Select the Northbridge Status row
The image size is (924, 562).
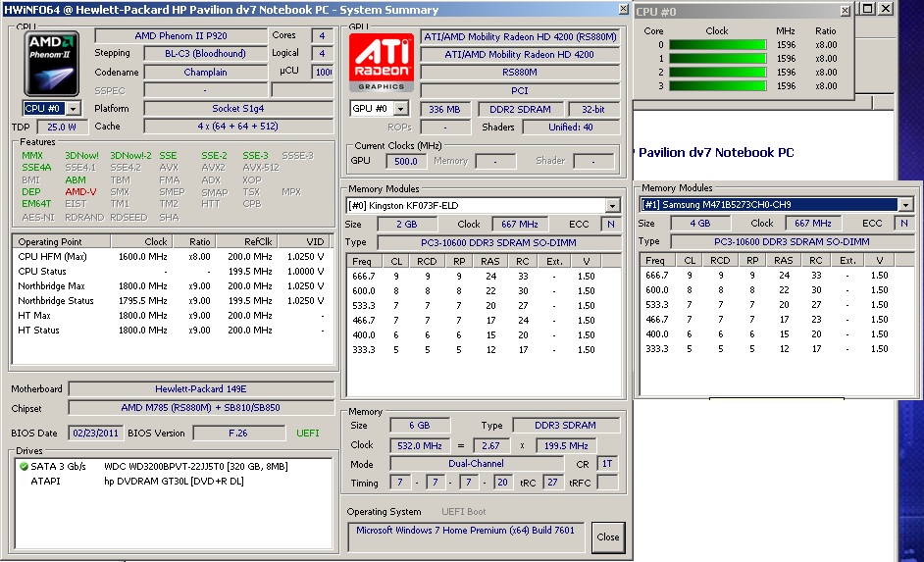click(172, 301)
